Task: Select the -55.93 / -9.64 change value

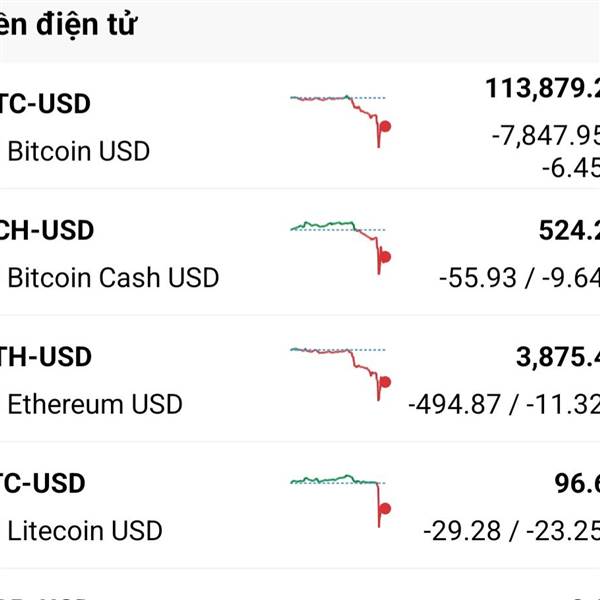Action: (518, 277)
